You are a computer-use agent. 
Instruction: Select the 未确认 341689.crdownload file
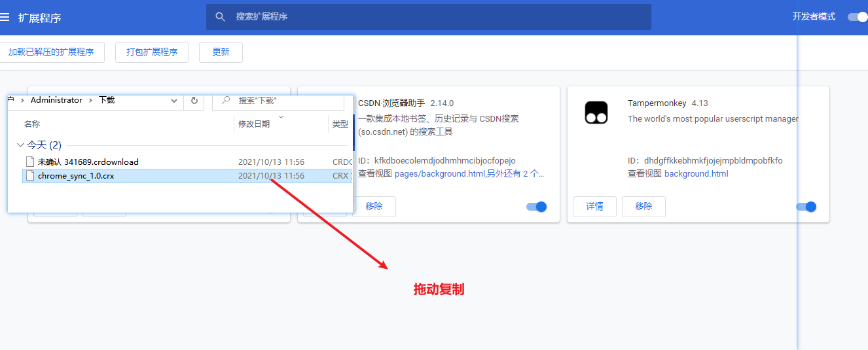pyautogui.click(x=88, y=162)
